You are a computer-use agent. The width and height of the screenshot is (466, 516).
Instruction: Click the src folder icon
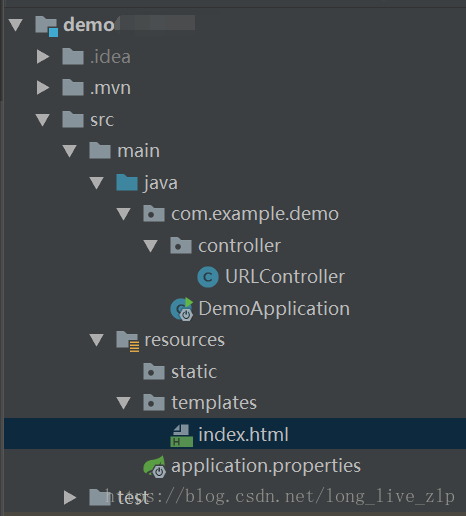[x=73, y=119]
